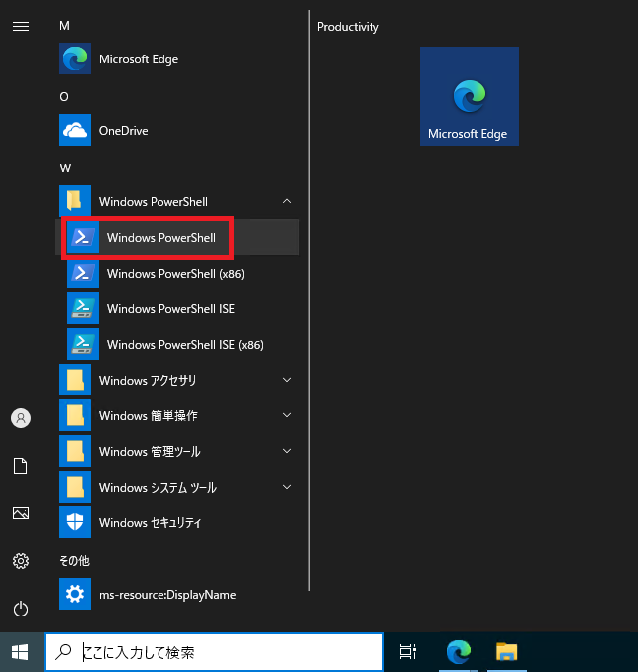Open Pictures from the sidebar icon
Image resolution: width=638 pixels, height=672 pixels.
(x=21, y=513)
